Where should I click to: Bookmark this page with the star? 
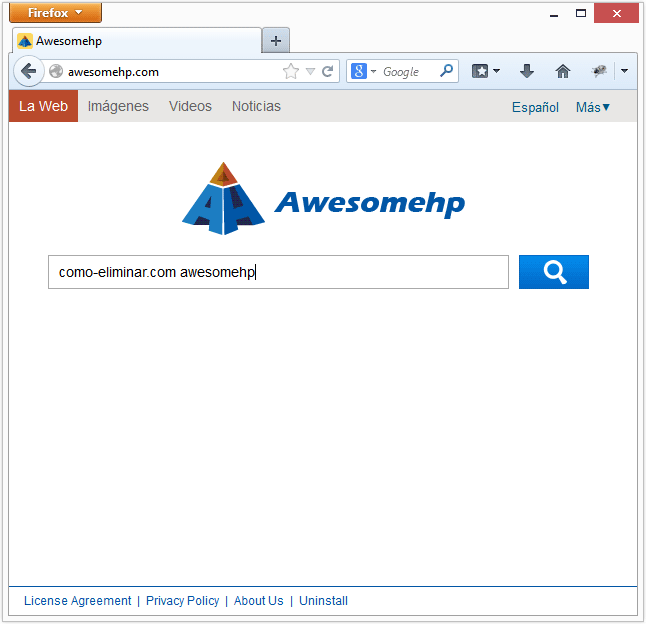[291, 71]
